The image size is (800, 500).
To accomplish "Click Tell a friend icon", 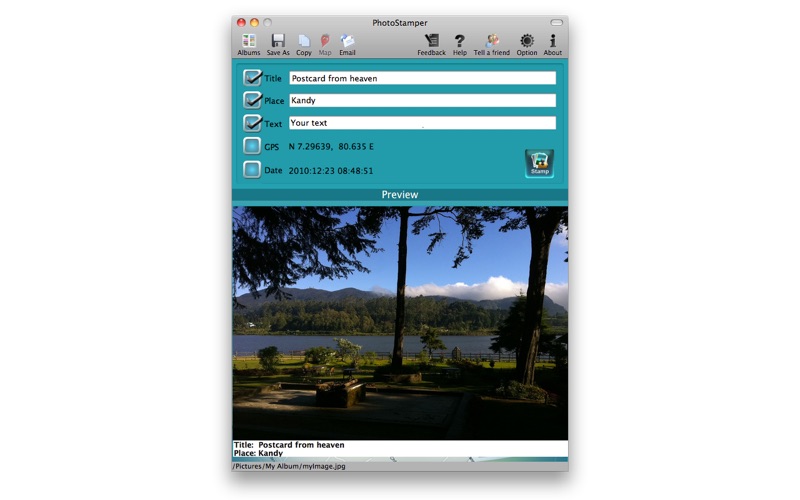I will [493, 42].
